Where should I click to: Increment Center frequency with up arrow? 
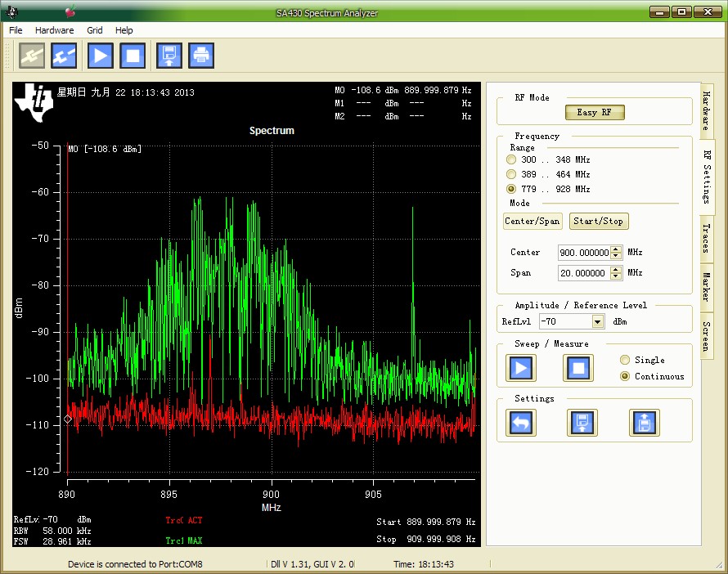617,249
